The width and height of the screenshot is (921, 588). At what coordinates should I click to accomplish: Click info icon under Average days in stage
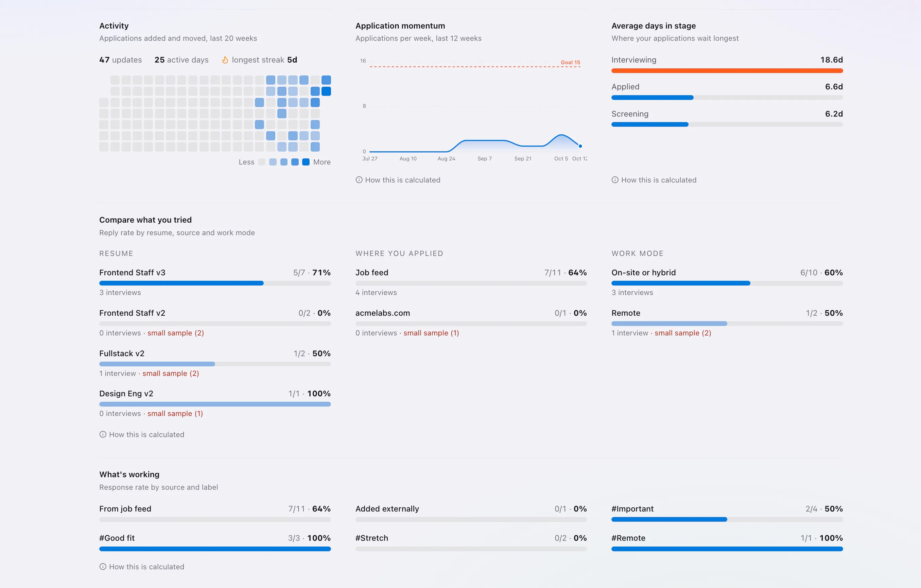(615, 180)
